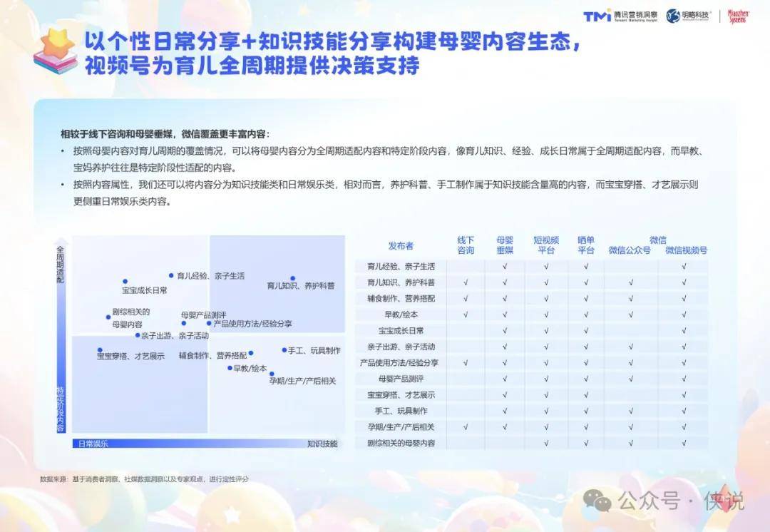Click the 育儿知识、养护科普 table row label
Viewport: 770px width, 532px height.
point(401,282)
